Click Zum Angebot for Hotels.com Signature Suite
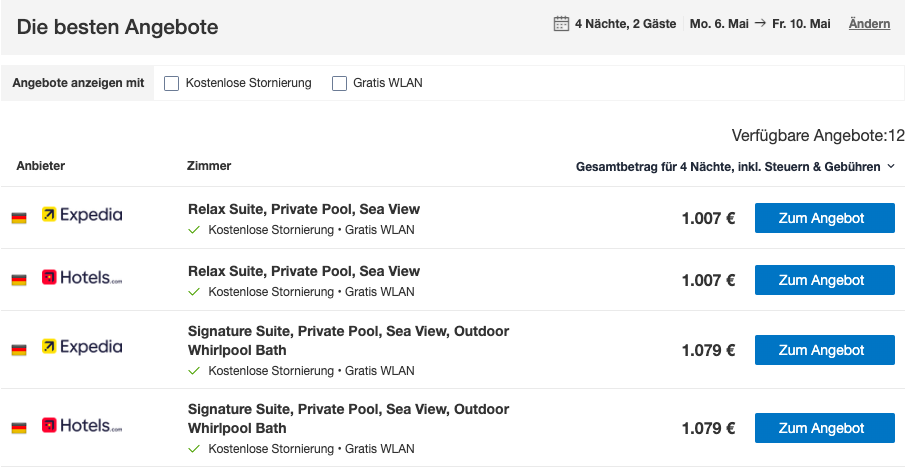Screen dimensions: 908x469 tap(825, 428)
